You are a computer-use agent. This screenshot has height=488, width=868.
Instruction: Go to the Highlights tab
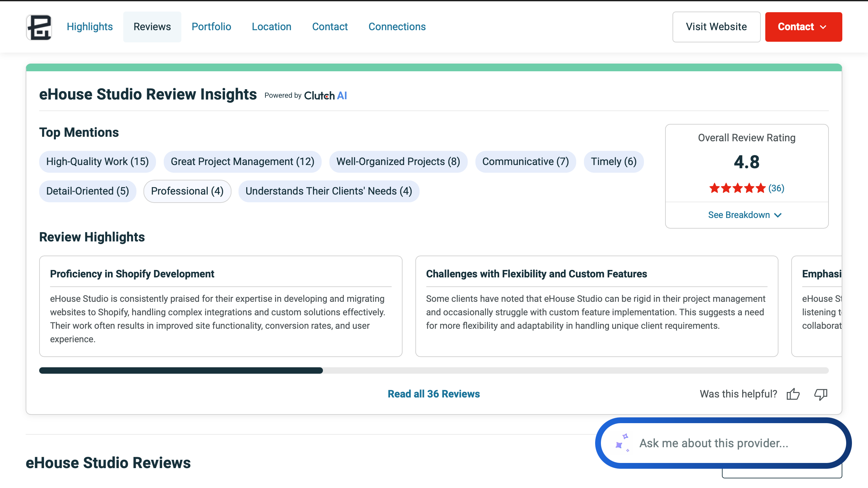[90, 27]
